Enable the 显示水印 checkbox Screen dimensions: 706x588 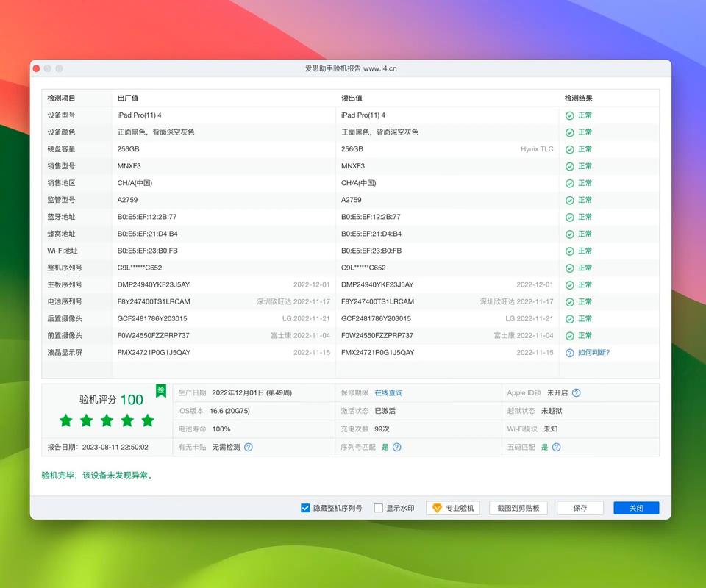click(378, 508)
